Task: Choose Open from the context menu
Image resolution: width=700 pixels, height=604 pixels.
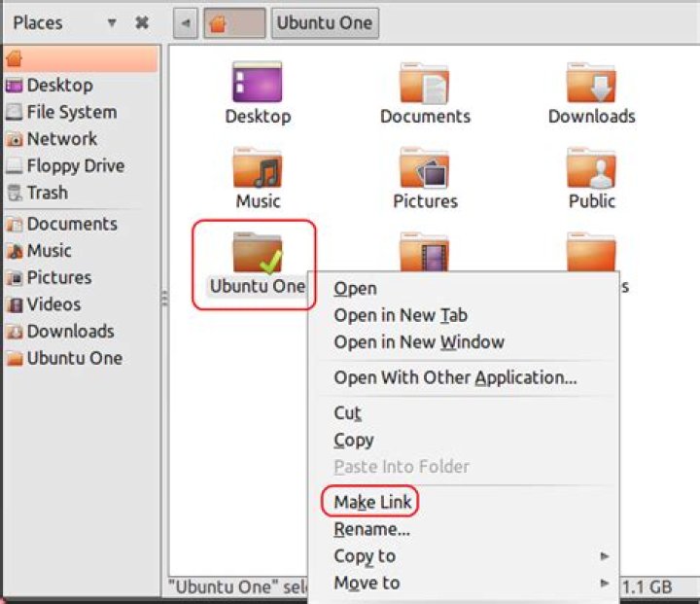Action: click(464, 288)
